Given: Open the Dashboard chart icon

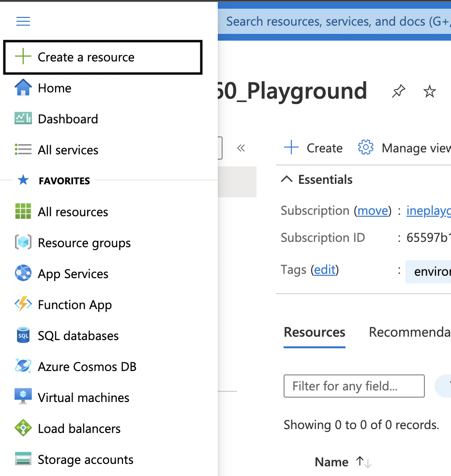Looking at the screenshot, I should coord(23,119).
